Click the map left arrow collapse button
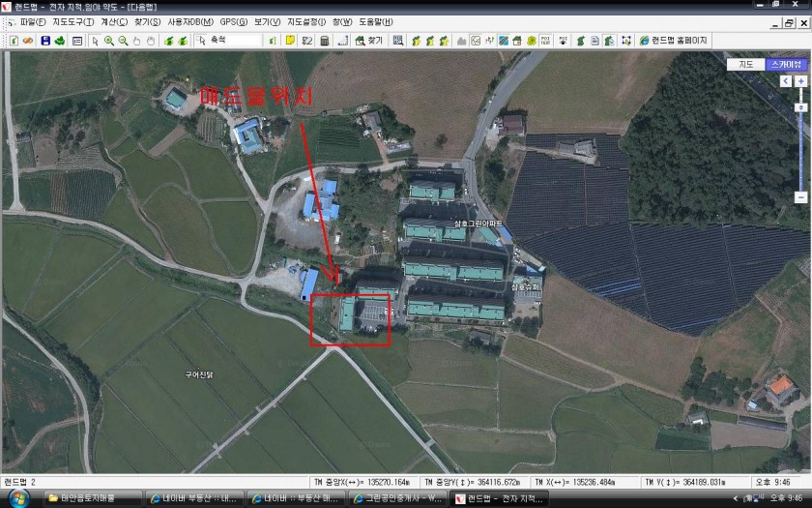 pyautogui.click(x=786, y=81)
